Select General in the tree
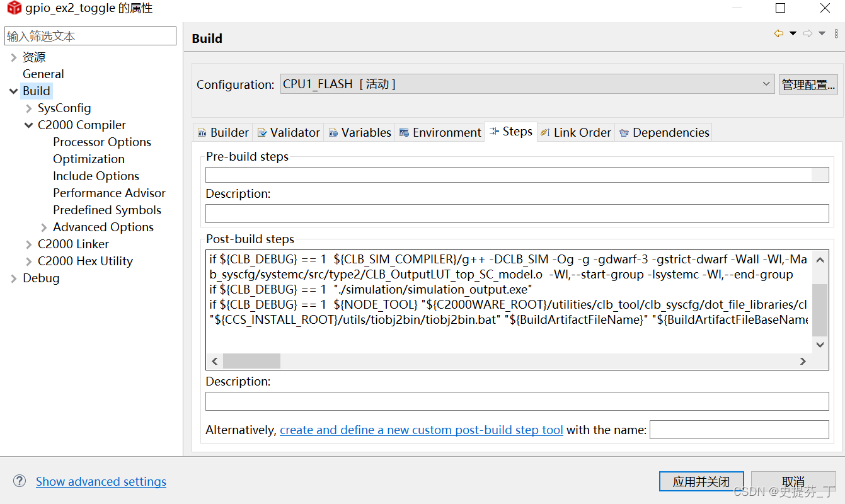 pyautogui.click(x=43, y=74)
